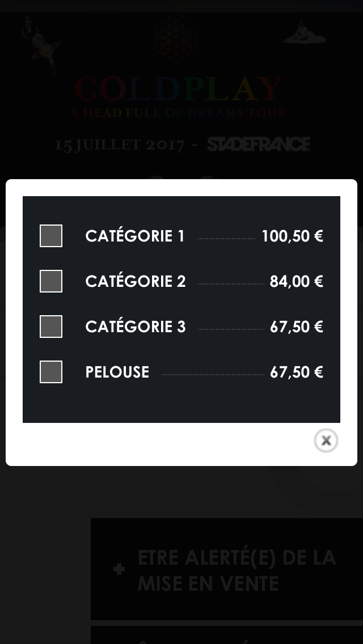
Task: Tick the Catégorie 2 checkbox
Action: pos(51,281)
